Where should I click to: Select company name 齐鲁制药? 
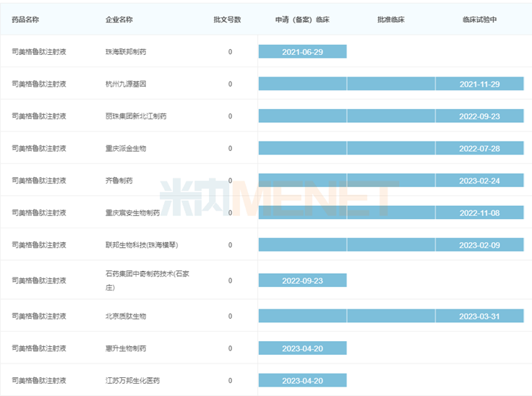click(119, 181)
